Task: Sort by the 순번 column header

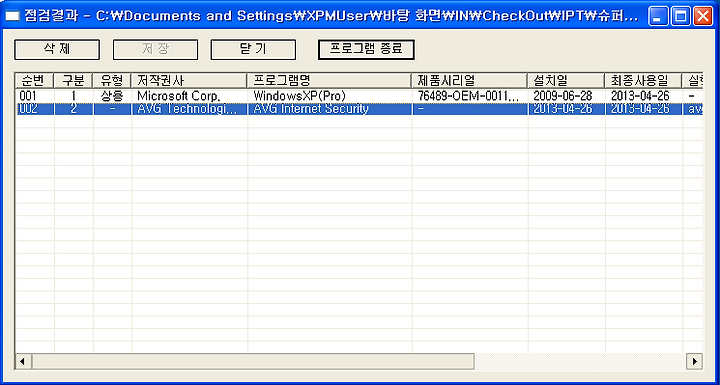Action: [x=34, y=80]
